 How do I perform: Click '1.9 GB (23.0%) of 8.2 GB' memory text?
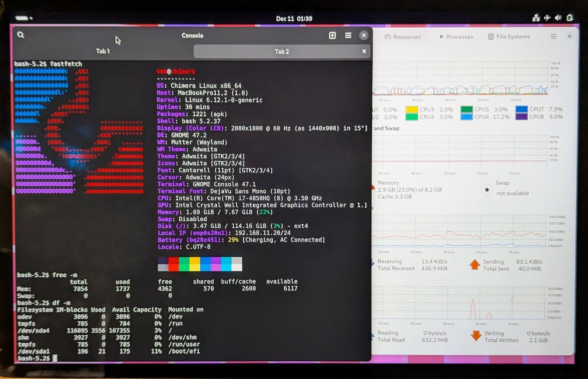click(409, 190)
